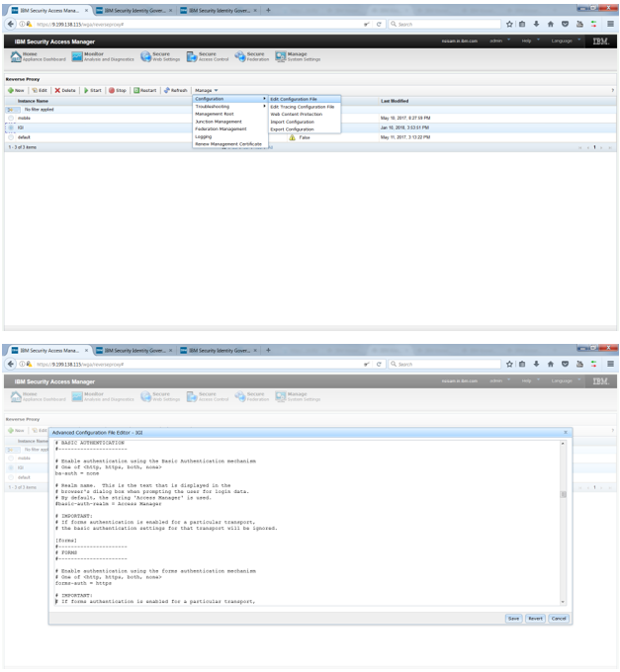Click downloads arrow in upper browser toolbar

tap(536, 24)
